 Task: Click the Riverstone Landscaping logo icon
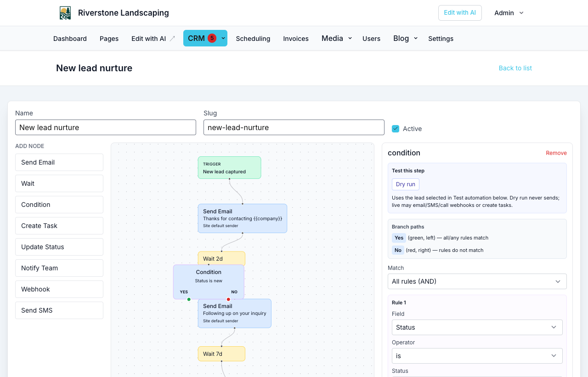point(65,13)
